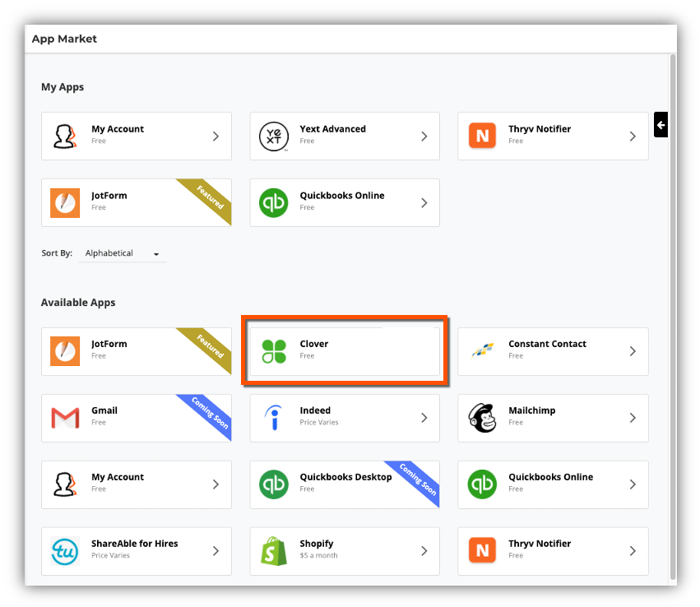Screen dimensions: 700x607
Task: Click the Featured ribbon on Available JotForm
Action: pyautogui.click(x=209, y=345)
